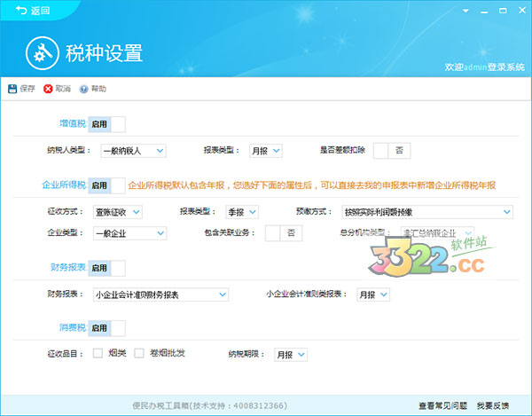Viewport: 532px width, 416px height.
Task: Open the 总分机构类型 dropdown
Action: click(x=438, y=232)
